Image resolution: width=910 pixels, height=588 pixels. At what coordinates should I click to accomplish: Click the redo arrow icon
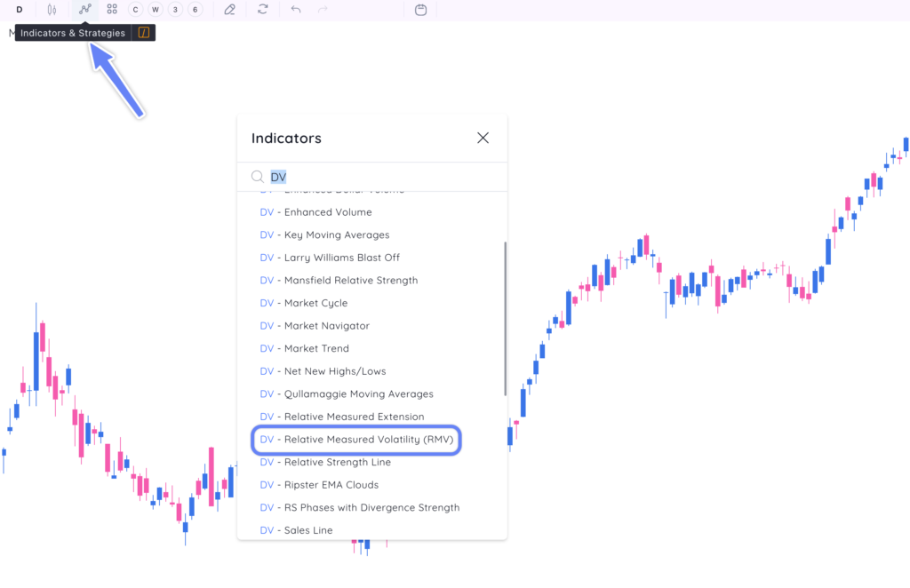(323, 9)
